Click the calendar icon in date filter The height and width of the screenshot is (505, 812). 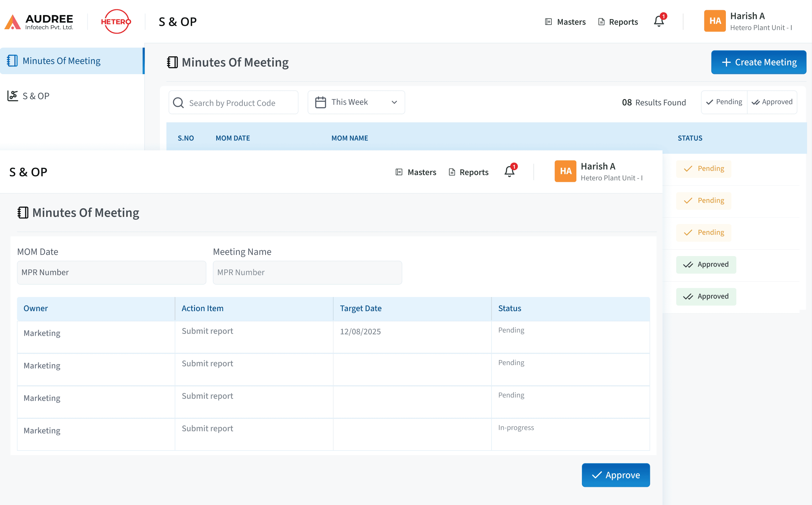click(320, 102)
